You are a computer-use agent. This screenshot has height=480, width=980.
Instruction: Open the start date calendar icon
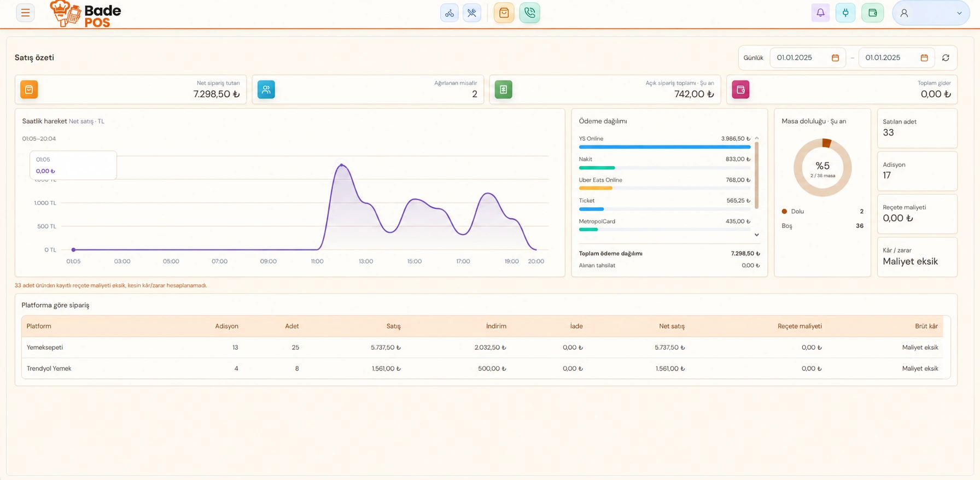pos(835,58)
